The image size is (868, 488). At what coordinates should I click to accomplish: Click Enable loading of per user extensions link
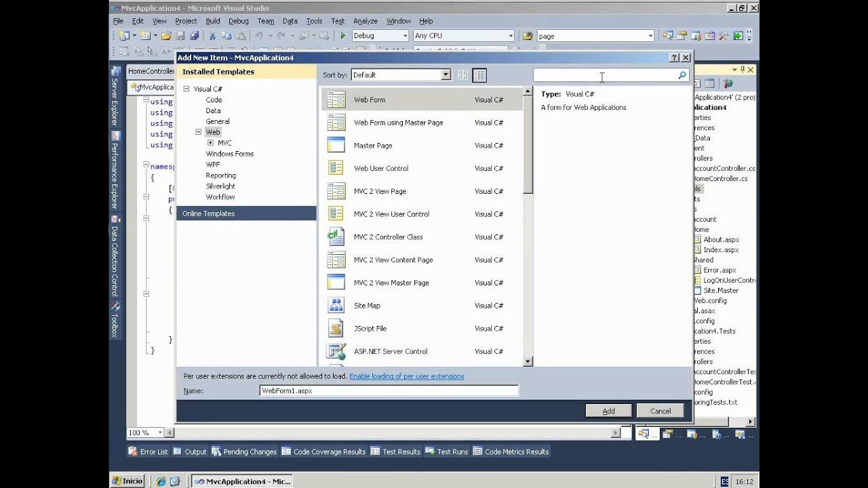[x=407, y=376]
